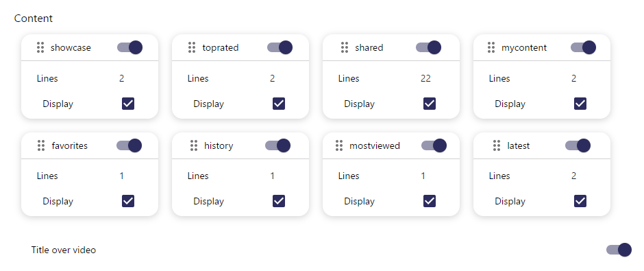Uncheck Display checkbox in latest card
Screen dimensions: 644x271
tap(580, 201)
